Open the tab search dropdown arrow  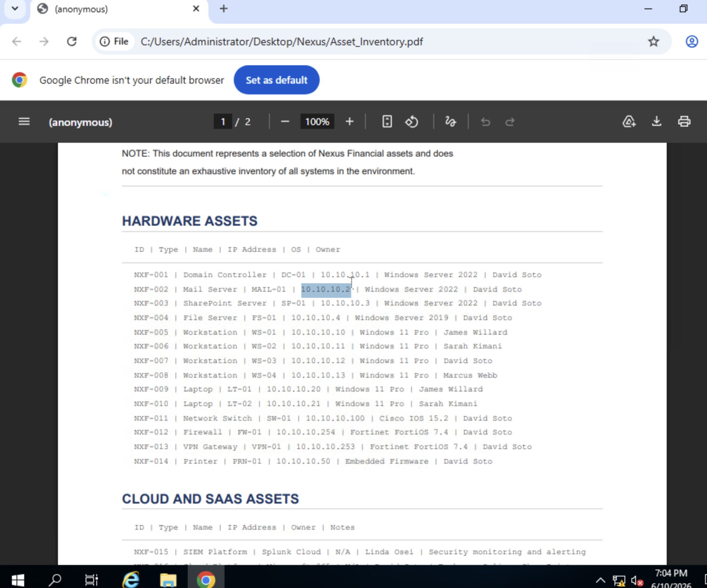pos(15,9)
